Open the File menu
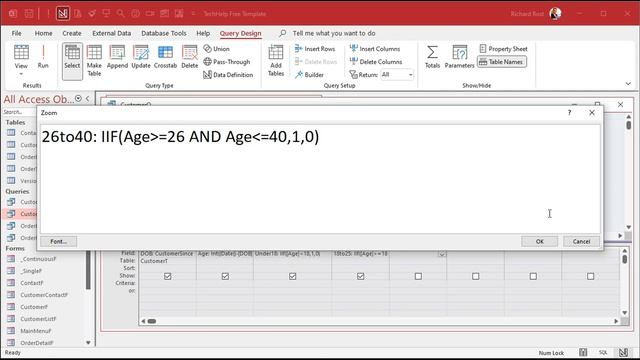Screen dimensions: 640x360 pos(17,33)
